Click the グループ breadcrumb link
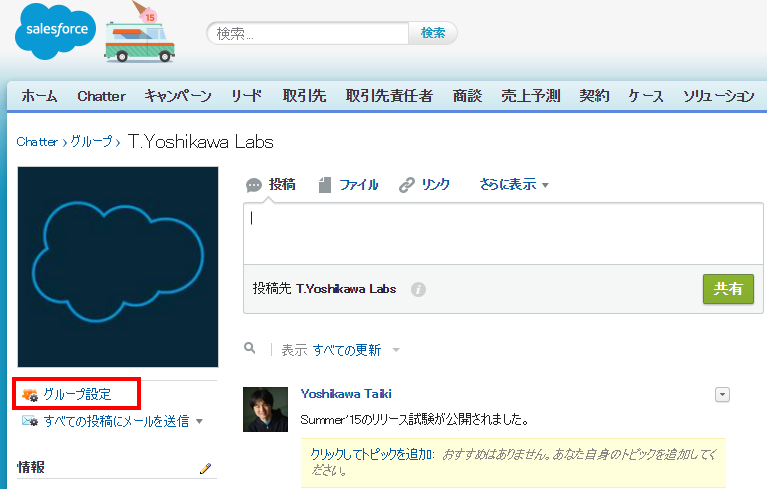 tap(91, 142)
